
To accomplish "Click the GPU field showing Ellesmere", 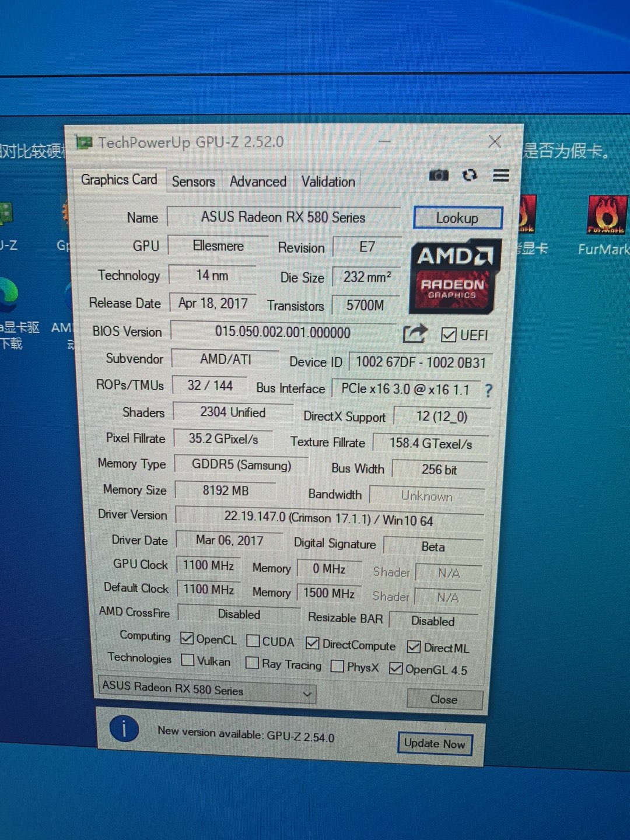I will tap(218, 246).
